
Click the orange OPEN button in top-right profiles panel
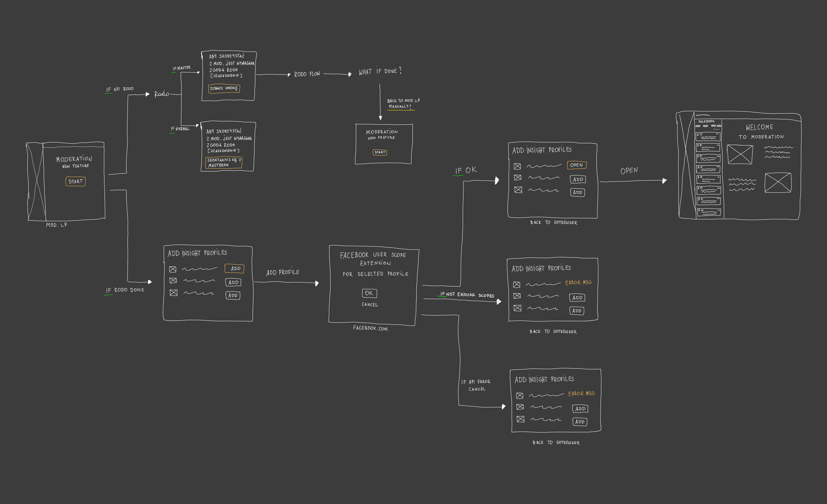click(577, 165)
